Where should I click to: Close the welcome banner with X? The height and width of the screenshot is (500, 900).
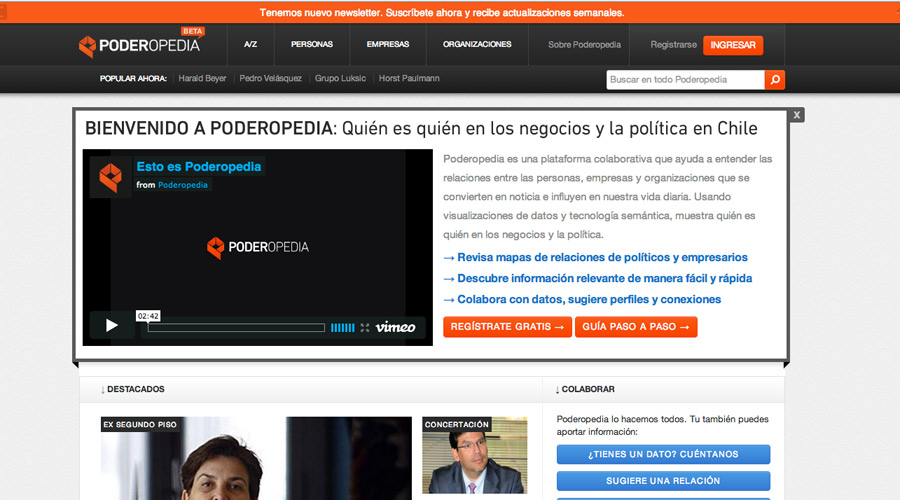tap(797, 115)
